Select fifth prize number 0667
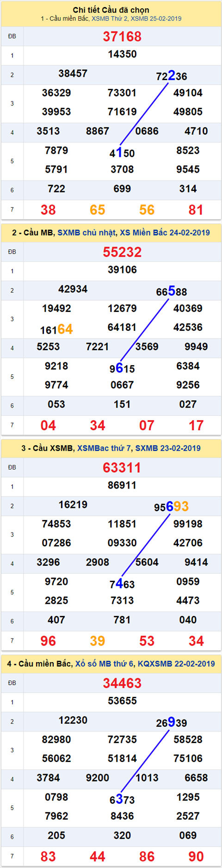Viewport: 222px width, 868px height. click(x=122, y=385)
